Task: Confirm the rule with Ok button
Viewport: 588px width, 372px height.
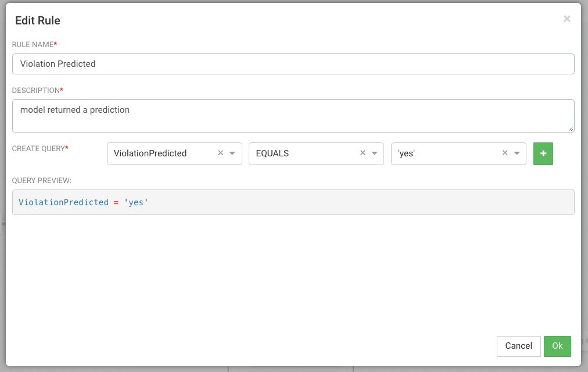Action: pyautogui.click(x=557, y=346)
